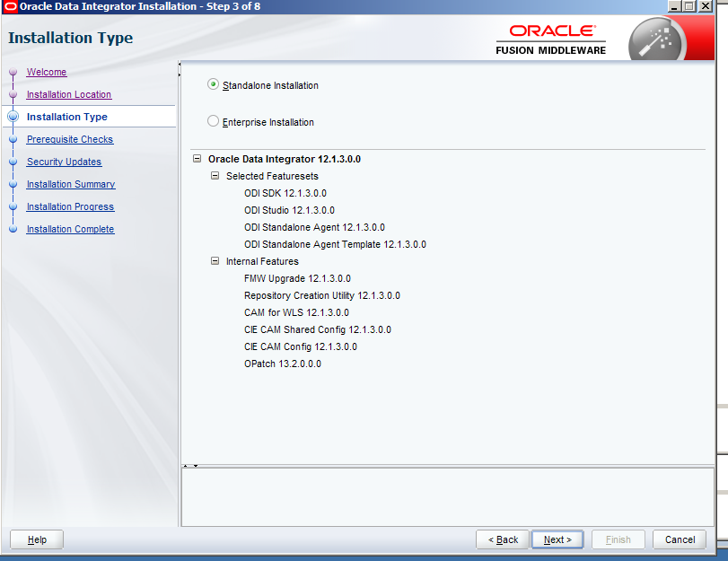This screenshot has height=561, width=728.
Task: Select ODI Studio 12.1.3.0.0 in the tree
Action: pos(289,210)
